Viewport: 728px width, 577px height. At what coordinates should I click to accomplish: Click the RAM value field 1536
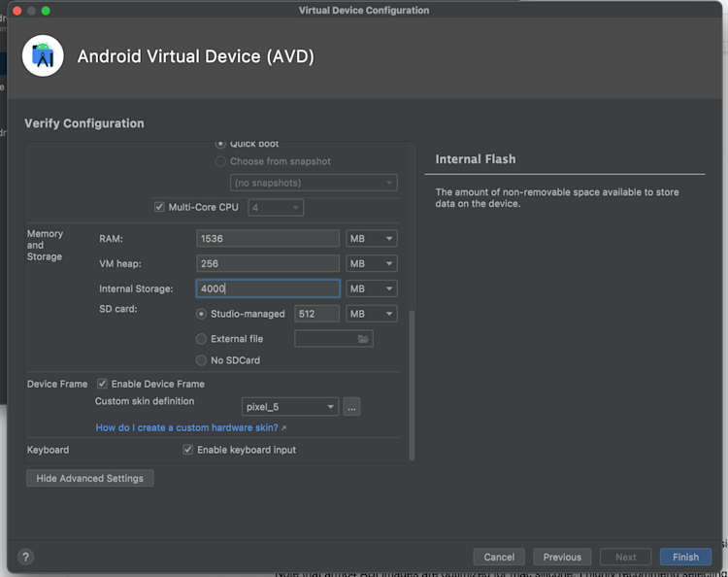[x=268, y=238]
